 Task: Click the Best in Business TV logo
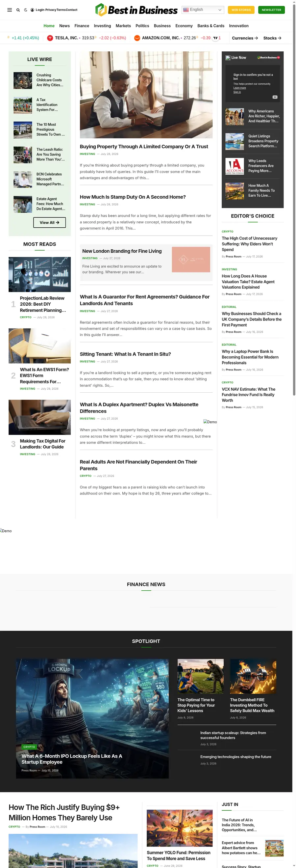click(x=268, y=58)
